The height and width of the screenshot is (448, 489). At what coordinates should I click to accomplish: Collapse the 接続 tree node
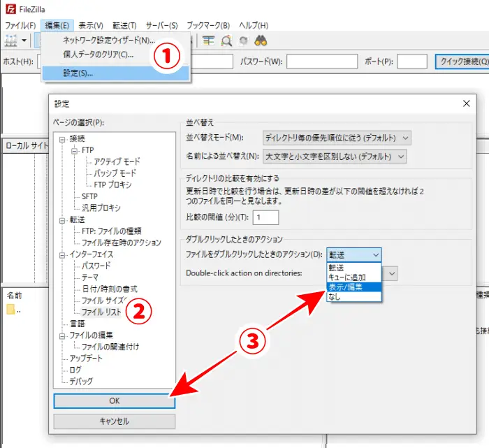coord(62,139)
